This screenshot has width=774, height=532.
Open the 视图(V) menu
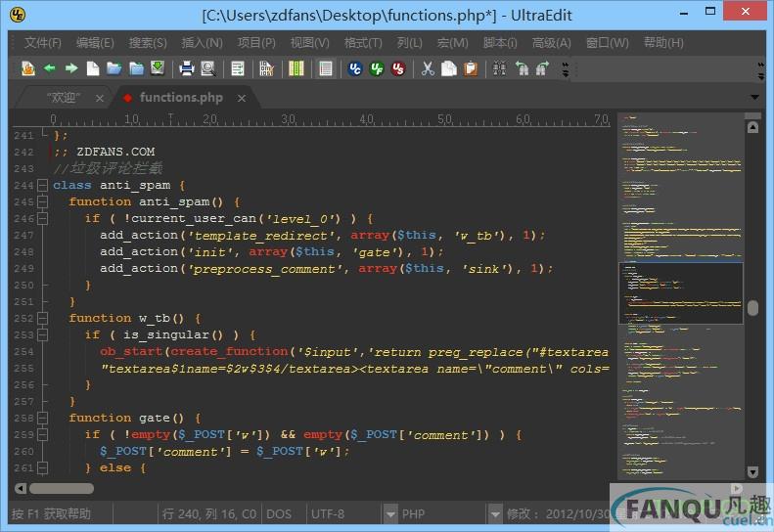(309, 43)
